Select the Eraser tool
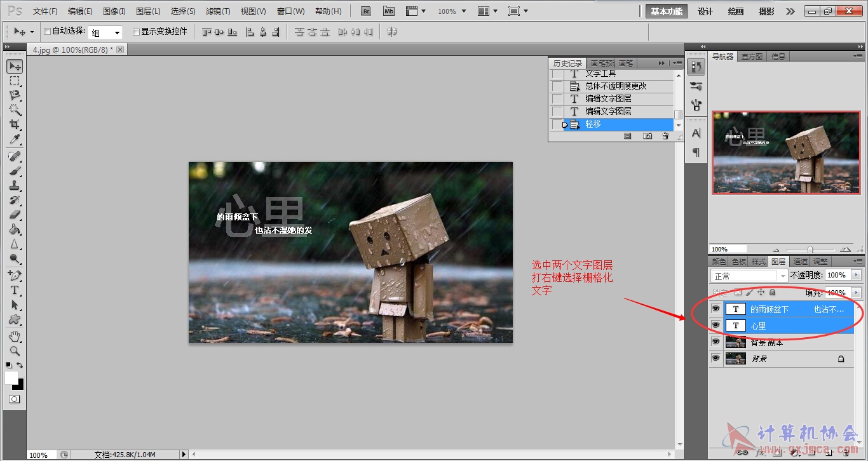The height and width of the screenshot is (461, 868). 15,215
